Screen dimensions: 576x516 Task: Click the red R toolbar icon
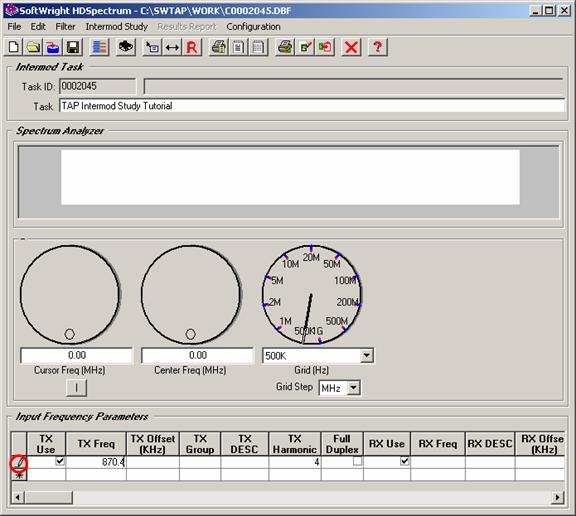[192, 47]
